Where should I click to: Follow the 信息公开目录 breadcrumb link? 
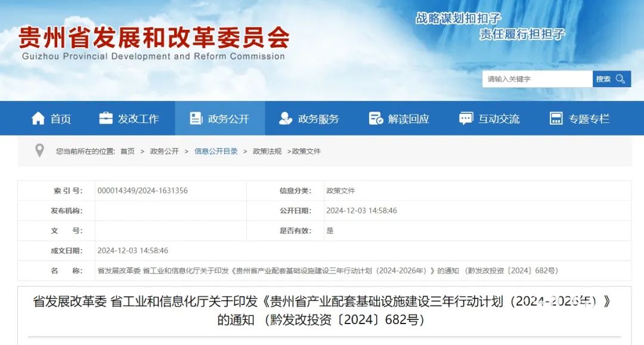pos(216,152)
